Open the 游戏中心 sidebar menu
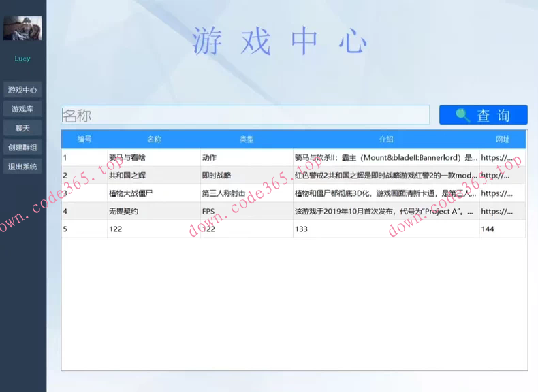Viewport: 538px width, 392px height. 22,90
